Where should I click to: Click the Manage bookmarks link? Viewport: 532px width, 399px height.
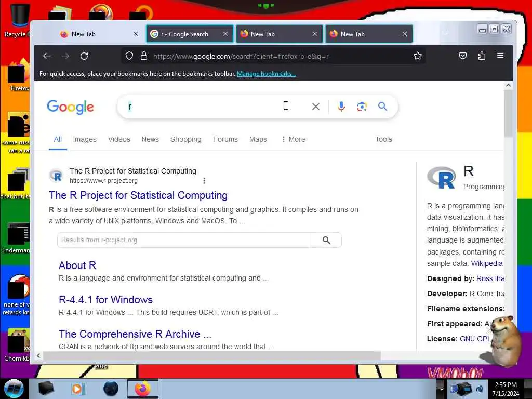[267, 74]
